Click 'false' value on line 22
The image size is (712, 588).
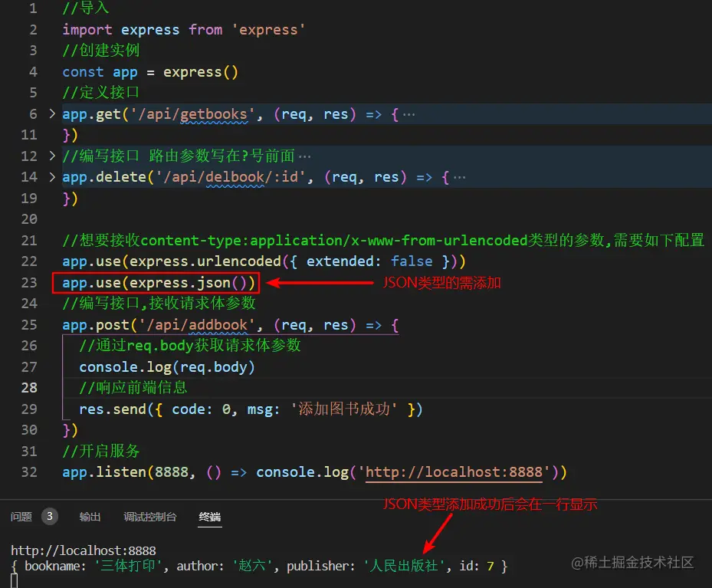[412, 261]
